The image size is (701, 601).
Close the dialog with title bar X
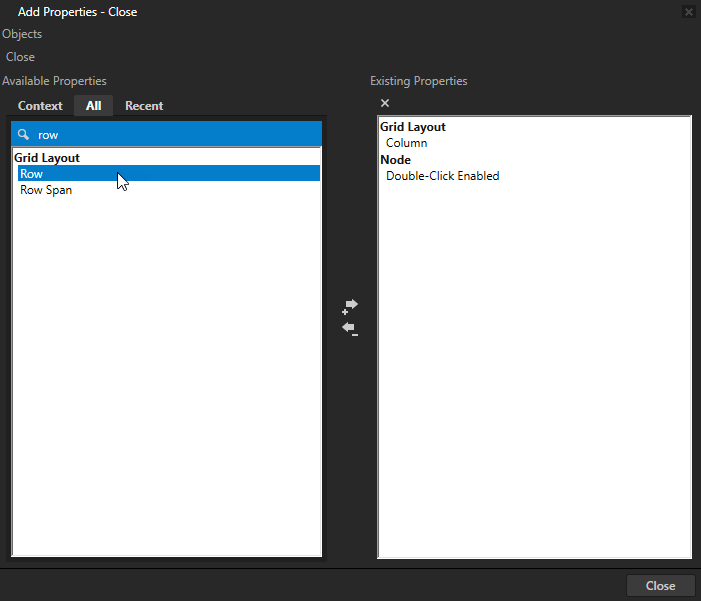click(688, 12)
